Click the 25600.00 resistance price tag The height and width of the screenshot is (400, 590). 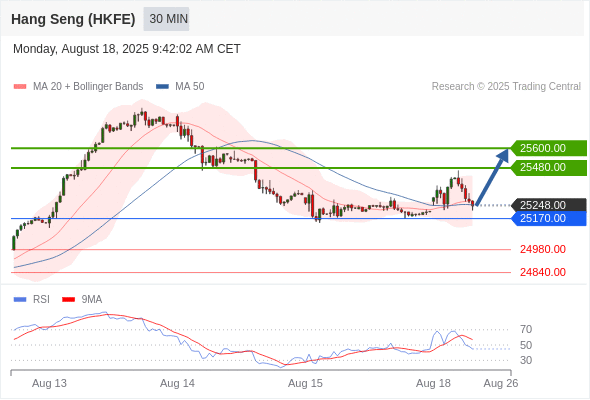pyautogui.click(x=549, y=148)
